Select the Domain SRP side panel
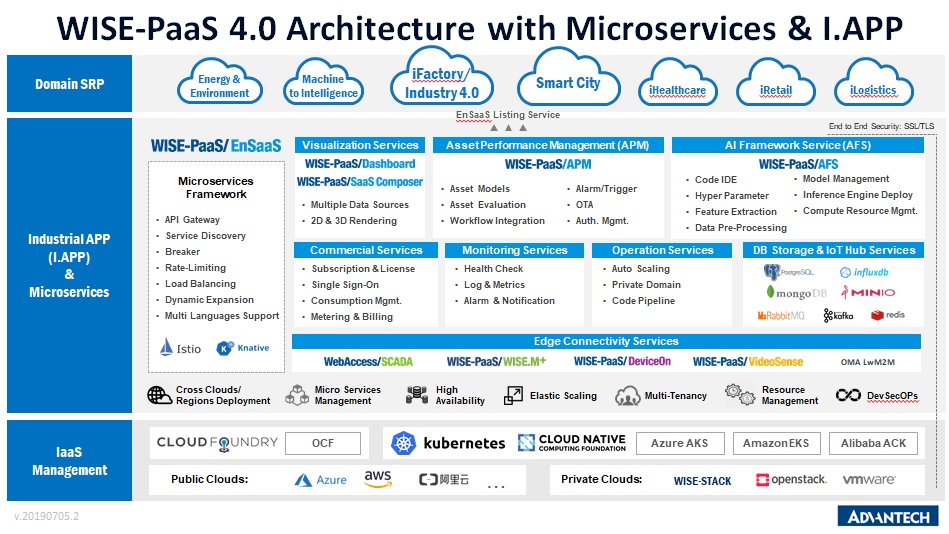 tap(70, 84)
